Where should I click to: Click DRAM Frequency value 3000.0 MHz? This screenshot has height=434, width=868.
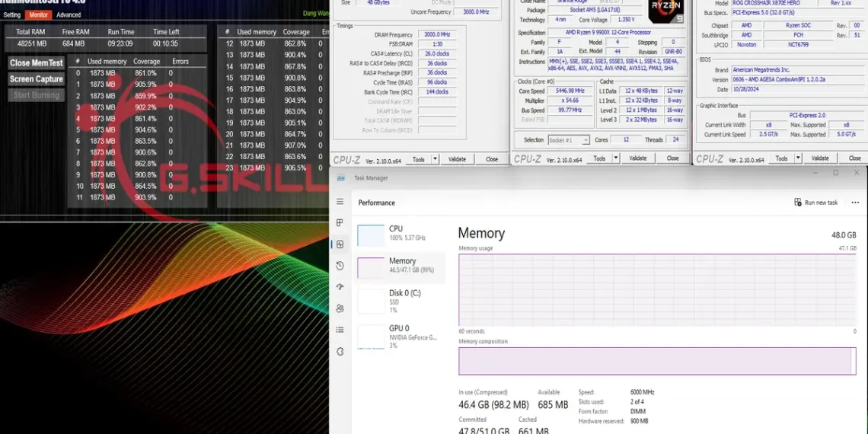click(x=437, y=34)
